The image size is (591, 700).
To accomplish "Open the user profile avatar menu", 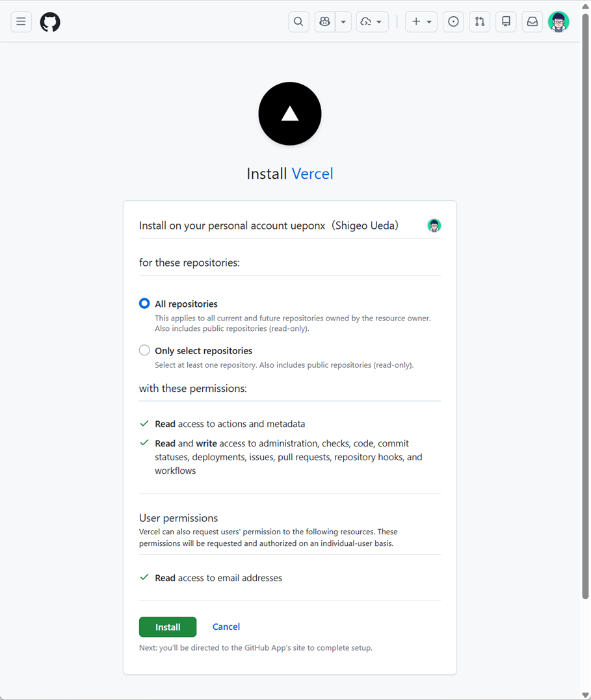I will 558,22.
